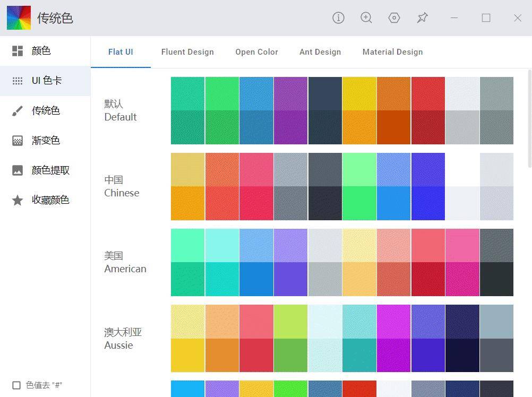Open the hexagon settings icon
This screenshot has width=532, height=397.
(x=394, y=18)
